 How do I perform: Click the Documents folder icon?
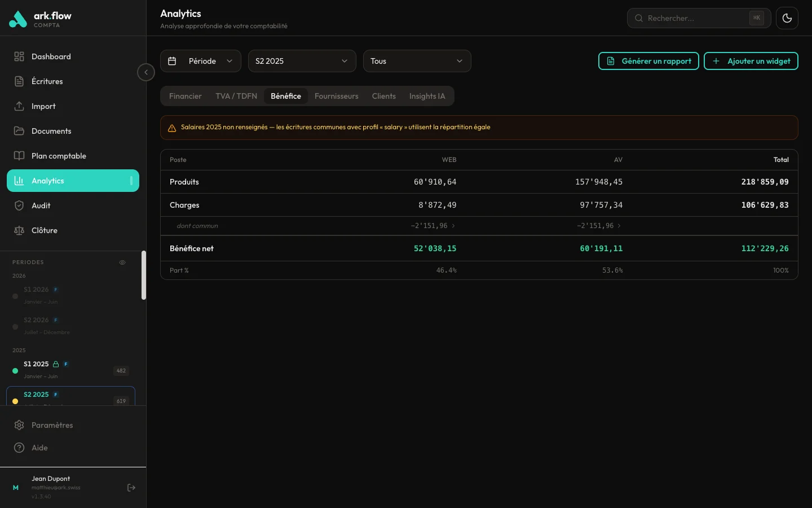19,131
